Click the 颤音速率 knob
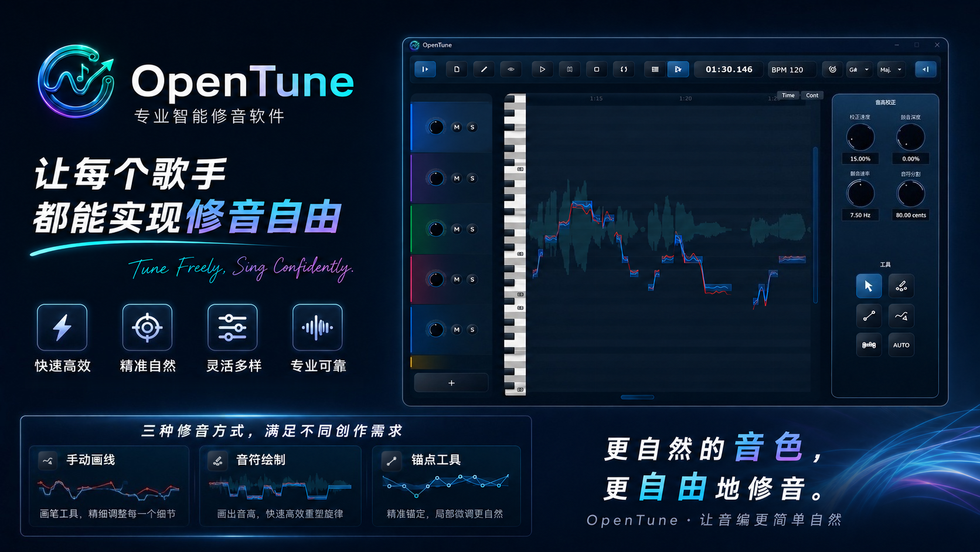 click(860, 194)
